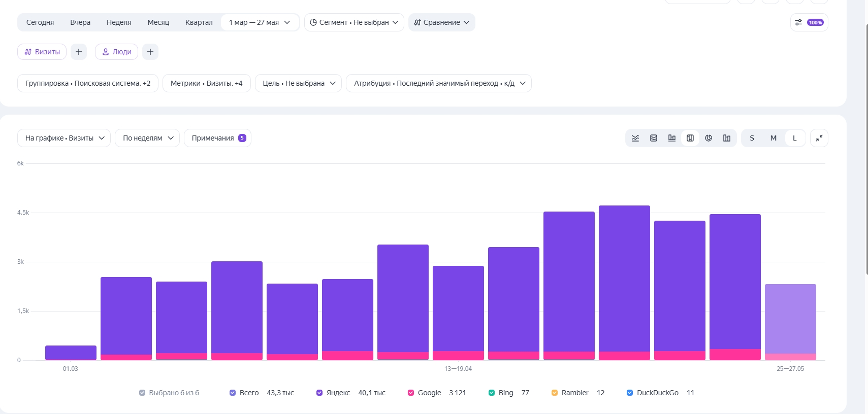
Task: Uncheck the Яндекс series checkbox
Action: pyautogui.click(x=319, y=393)
